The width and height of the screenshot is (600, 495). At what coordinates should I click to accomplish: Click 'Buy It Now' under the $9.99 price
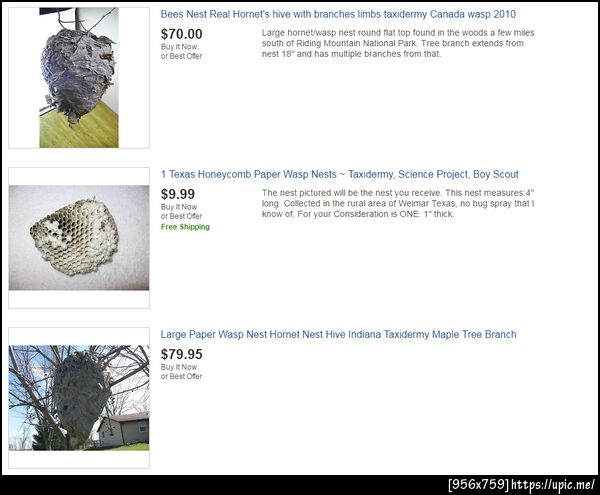pos(179,207)
